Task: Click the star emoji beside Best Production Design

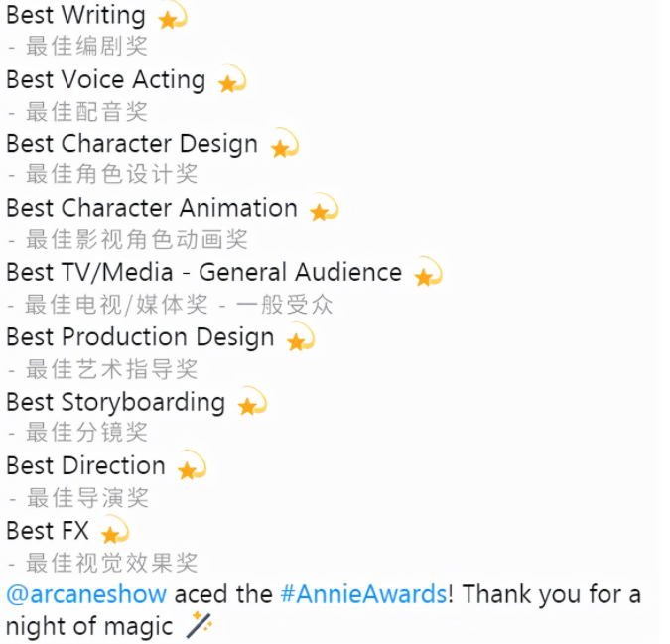Action: 301,337
